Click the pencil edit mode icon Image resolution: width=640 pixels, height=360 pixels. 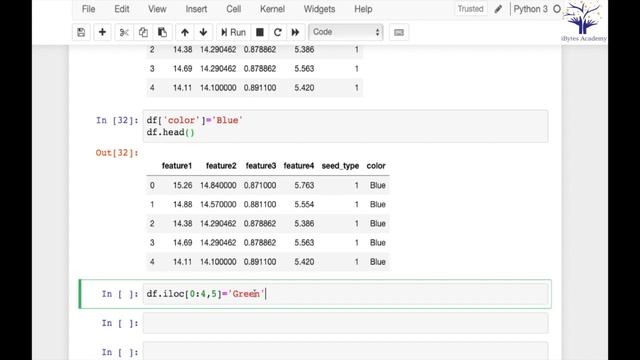[x=498, y=9]
